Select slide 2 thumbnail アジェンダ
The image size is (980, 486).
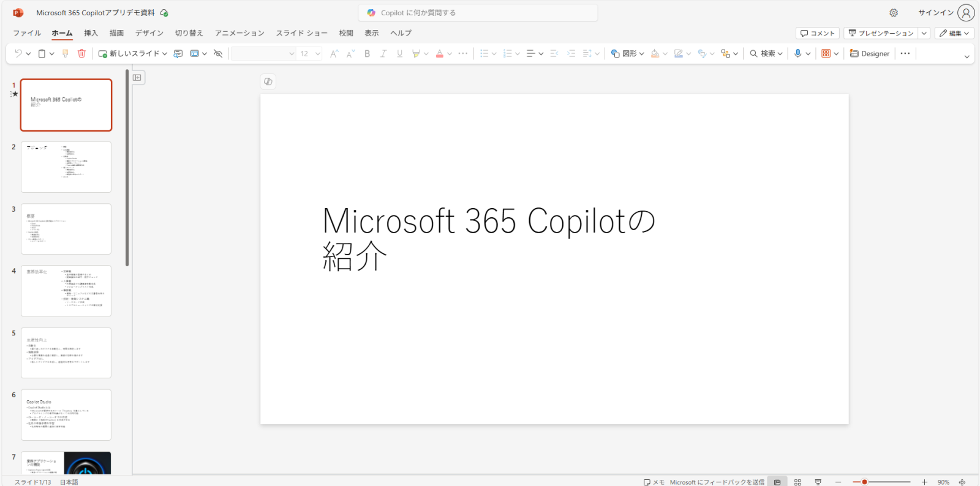66,167
